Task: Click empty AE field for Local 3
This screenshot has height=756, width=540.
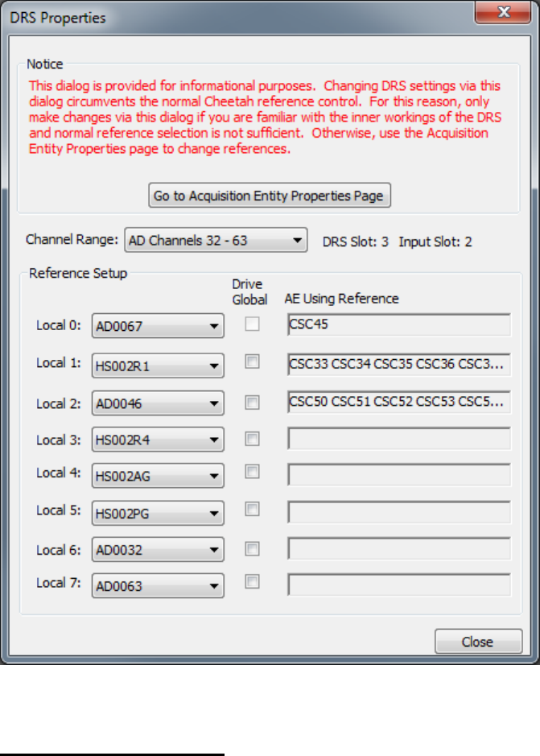Action: tap(399, 438)
